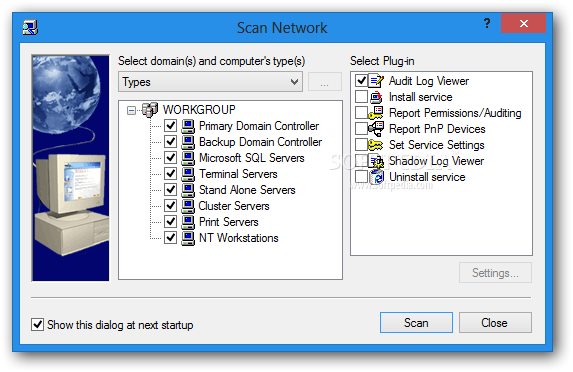Select the Uninstall service entry text

(x=427, y=177)
